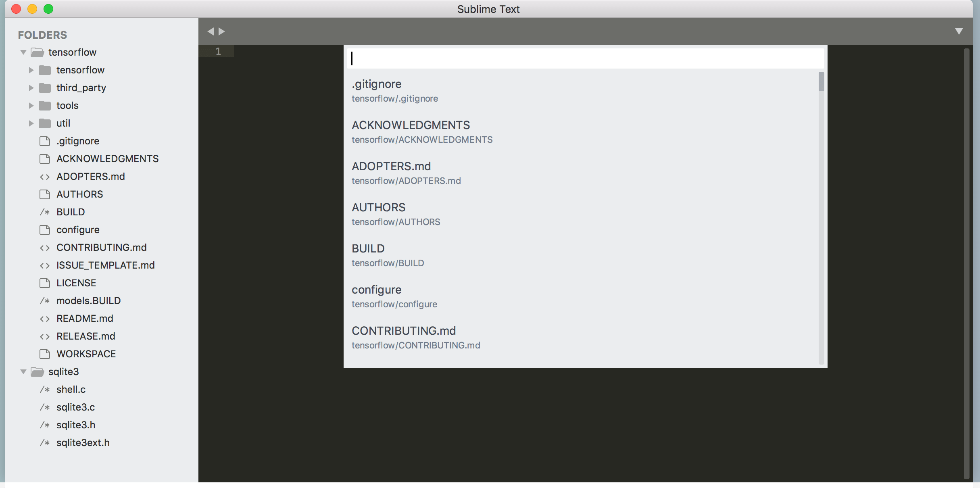Choose configure in Goto Anything results
This screenshot has height=488, width=980.
pos(581,296)
